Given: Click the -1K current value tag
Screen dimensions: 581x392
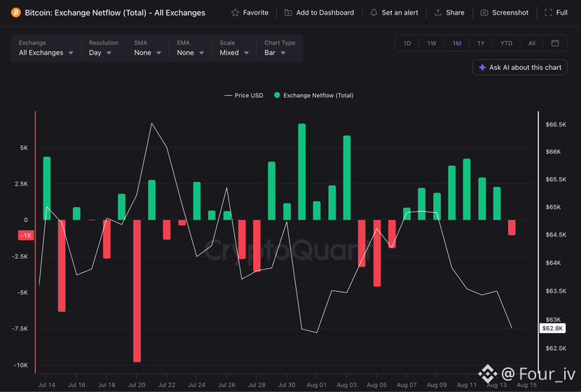Looking at the screenshot, I should tap(26, 235).
